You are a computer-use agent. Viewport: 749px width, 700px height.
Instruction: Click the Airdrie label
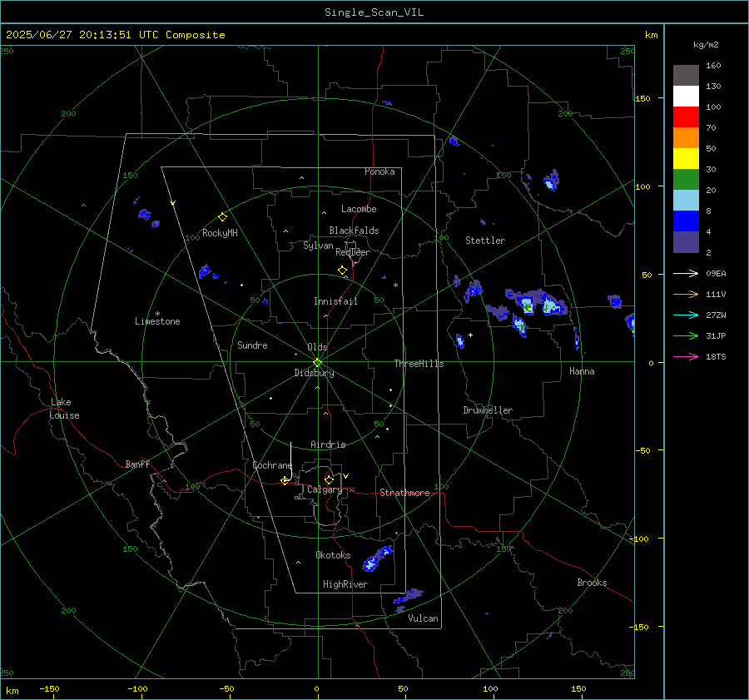point(328,444)
